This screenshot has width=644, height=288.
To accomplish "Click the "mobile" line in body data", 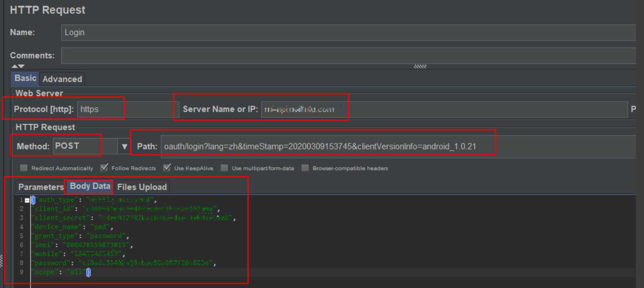I will click(x=78, y=254).
